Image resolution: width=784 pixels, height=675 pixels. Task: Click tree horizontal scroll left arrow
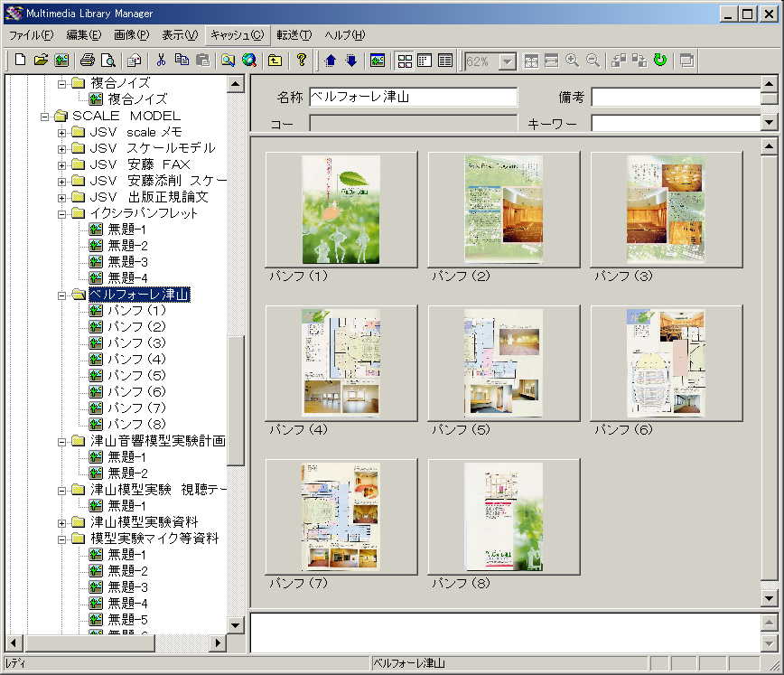click(14, 642)
